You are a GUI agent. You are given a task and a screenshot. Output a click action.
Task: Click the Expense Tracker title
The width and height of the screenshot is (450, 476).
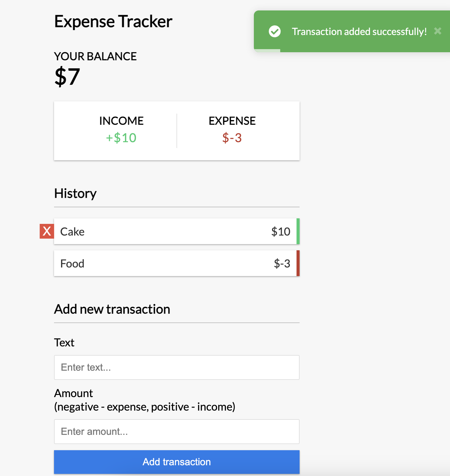[113, 21]
